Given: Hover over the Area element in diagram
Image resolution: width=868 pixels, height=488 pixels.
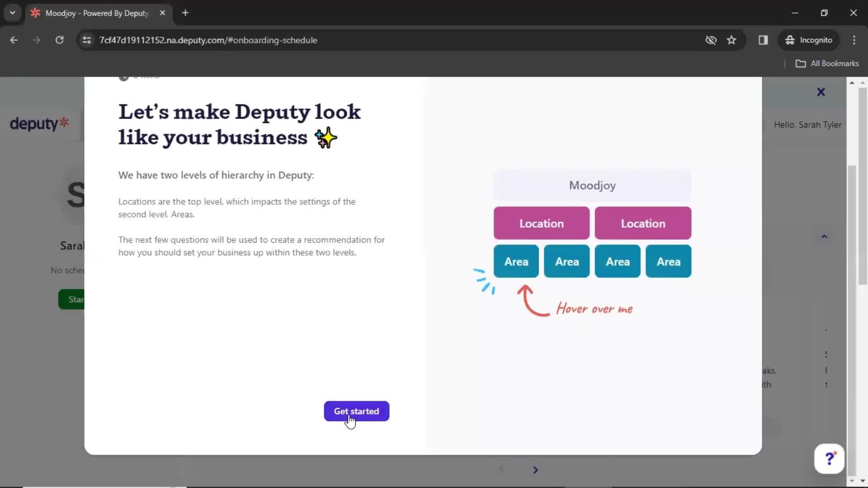Looking at the screenshot, I should point(516,261).
